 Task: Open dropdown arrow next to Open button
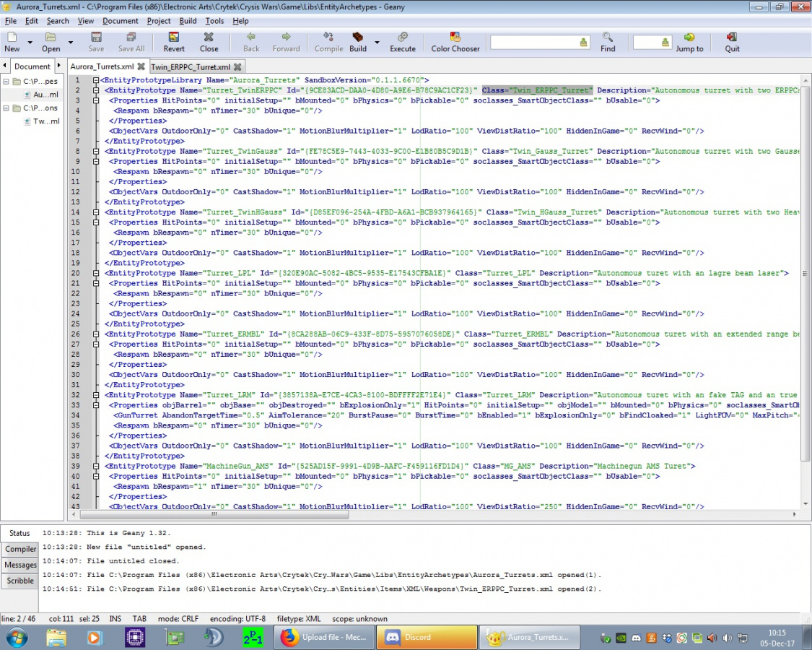70,43
